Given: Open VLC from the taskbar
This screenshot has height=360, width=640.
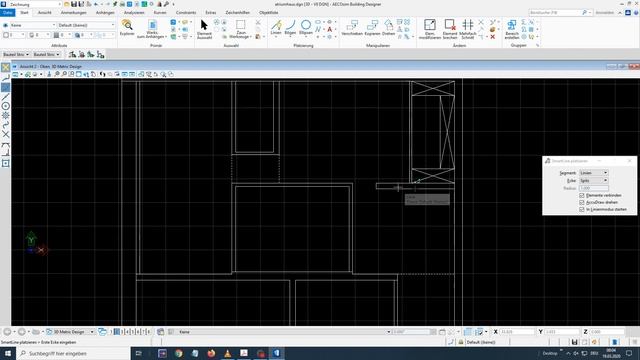Looking at the screenshot, I should [x=227, y=353].
